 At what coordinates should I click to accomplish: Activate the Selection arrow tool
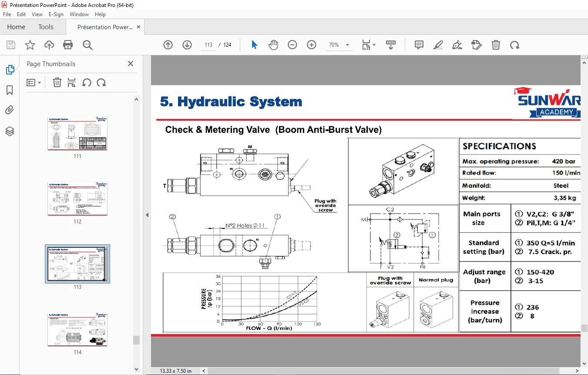[254, 45]
